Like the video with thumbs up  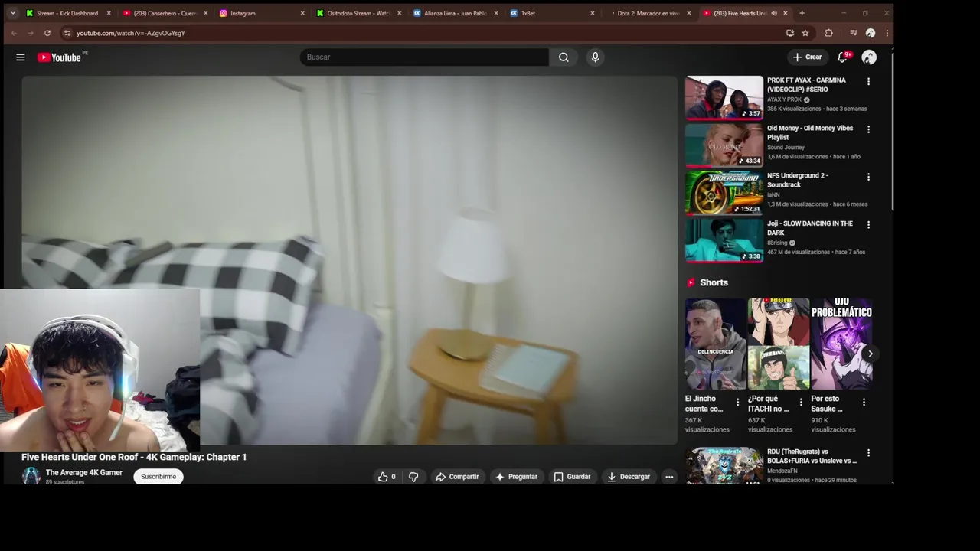click(387, 477)
